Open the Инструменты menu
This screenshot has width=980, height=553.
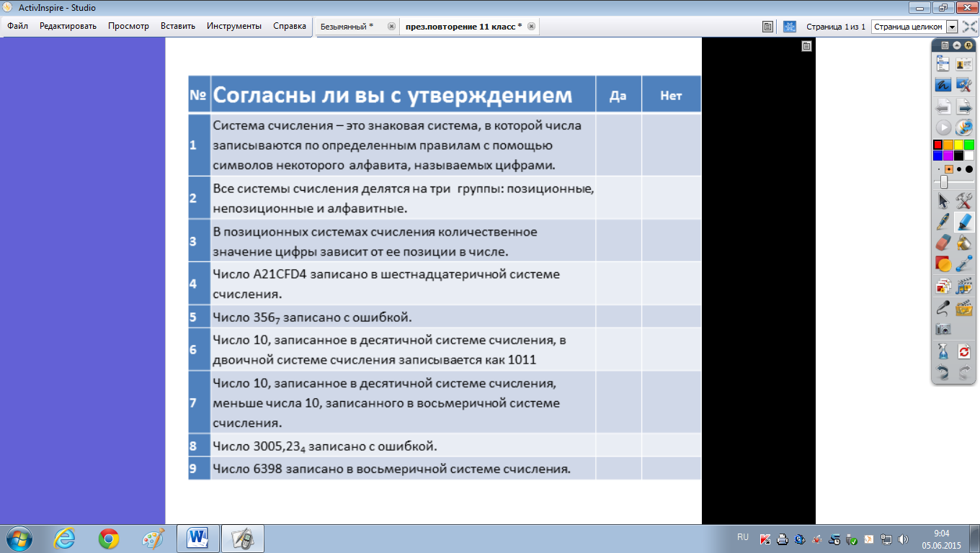tap(234, 26)
